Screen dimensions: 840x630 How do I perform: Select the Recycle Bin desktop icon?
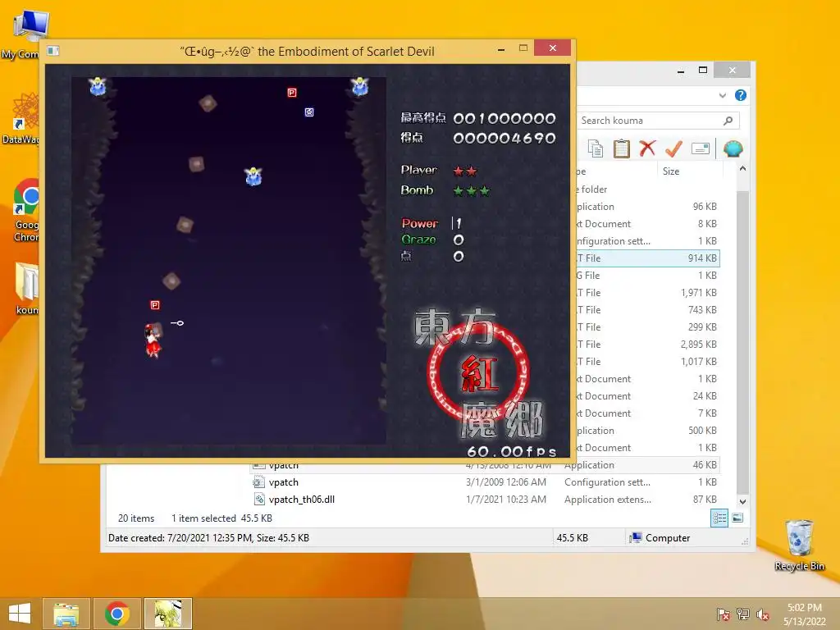point(799,545)
